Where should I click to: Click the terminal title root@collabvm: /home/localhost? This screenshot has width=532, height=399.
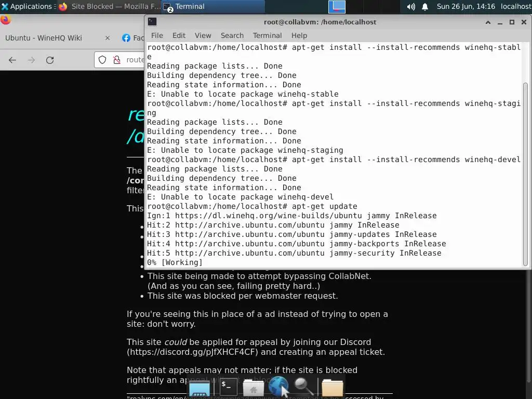point(320,22)
